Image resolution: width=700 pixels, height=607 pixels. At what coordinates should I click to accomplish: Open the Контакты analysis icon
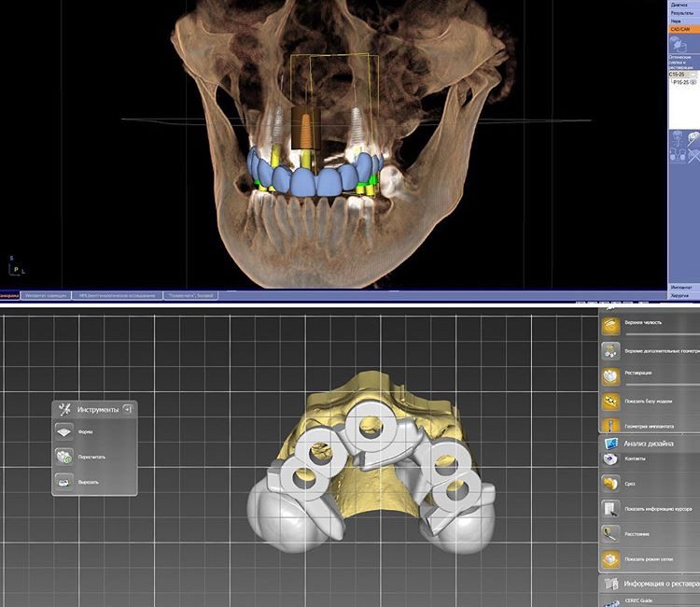[610, 459]
